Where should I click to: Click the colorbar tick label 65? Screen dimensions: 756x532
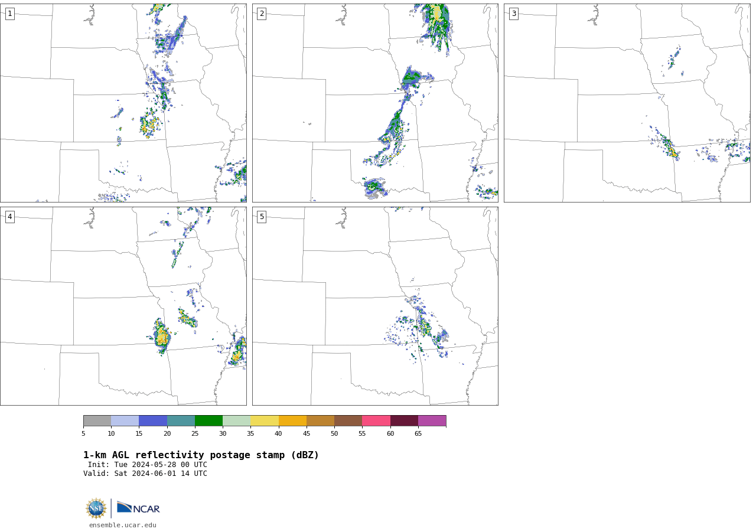(418, 434)
